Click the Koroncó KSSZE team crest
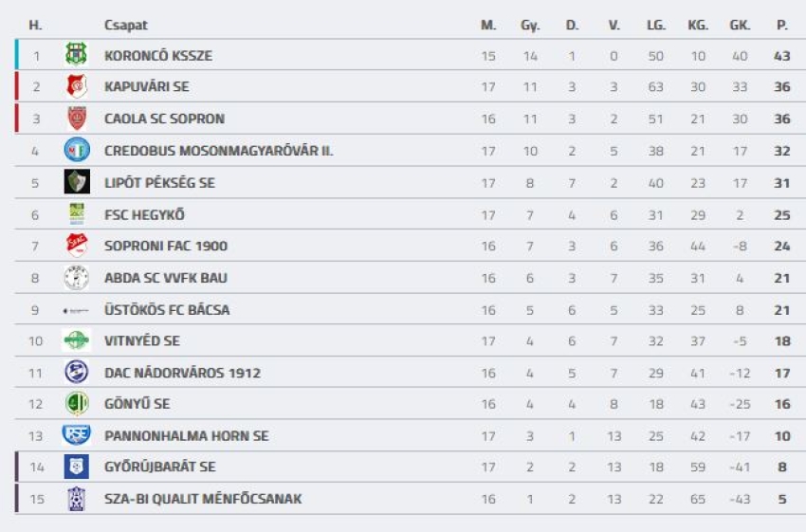The height and width of the screenshot is (532, 806). [x=76, y=55]
